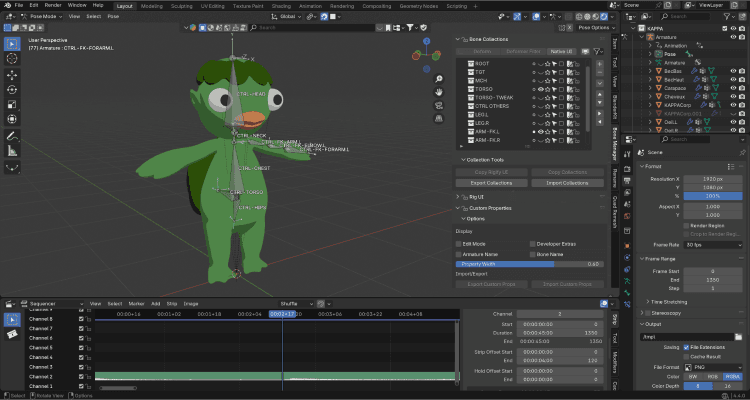Open the Frame Rate dropdown
The width and height of the screenshot is (750, 400).
[712, 244]
